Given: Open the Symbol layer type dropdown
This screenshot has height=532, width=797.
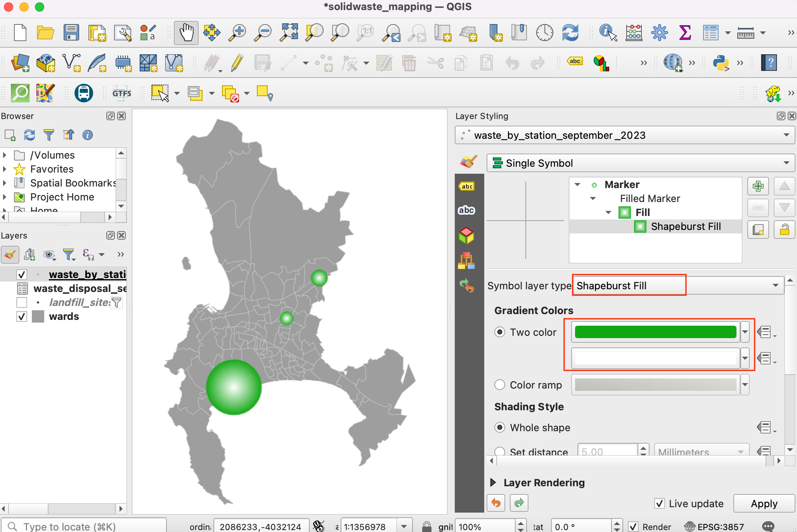Looking at the screenshot, I should click(677, 286).
